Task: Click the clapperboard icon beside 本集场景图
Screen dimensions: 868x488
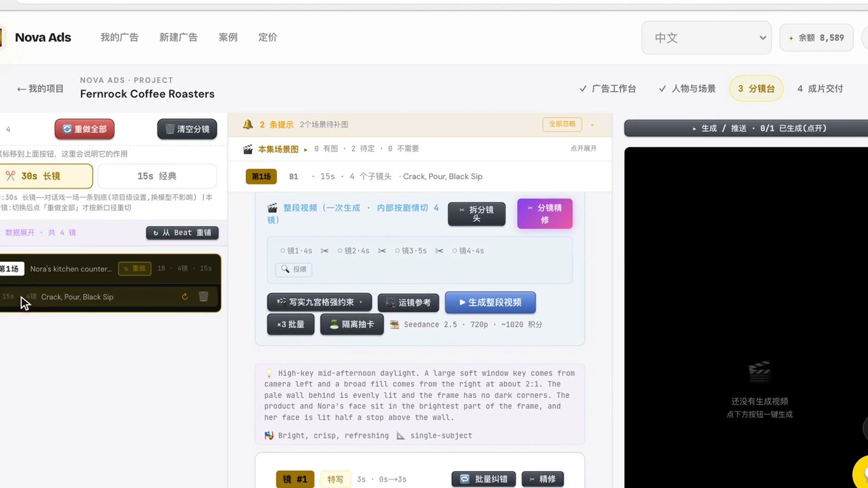Action: (x=248, y=149)
